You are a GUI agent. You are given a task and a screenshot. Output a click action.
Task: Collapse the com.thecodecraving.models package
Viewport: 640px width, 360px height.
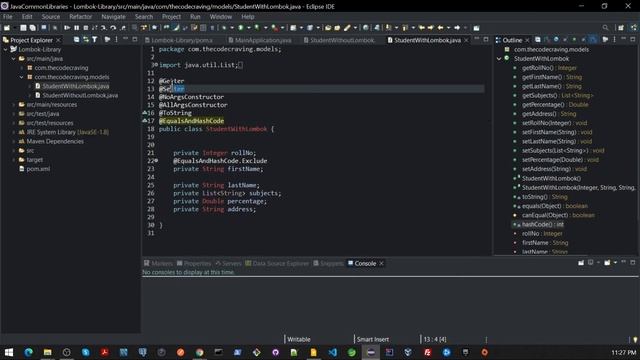(21, 77)
